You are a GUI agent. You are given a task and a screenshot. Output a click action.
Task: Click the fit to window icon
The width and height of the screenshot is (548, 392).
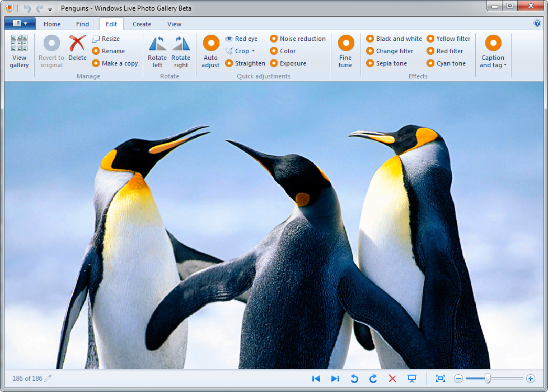[441, 379]
